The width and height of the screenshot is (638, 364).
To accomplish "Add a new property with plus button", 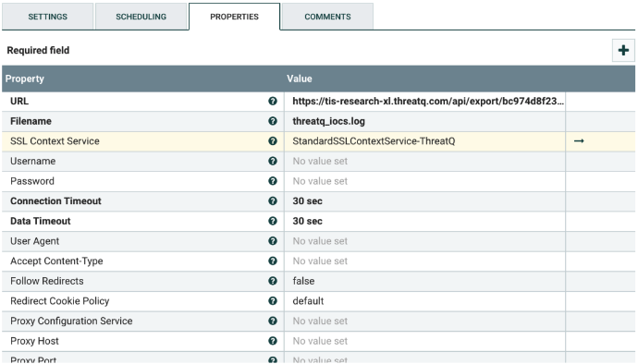I will (623, 51).
